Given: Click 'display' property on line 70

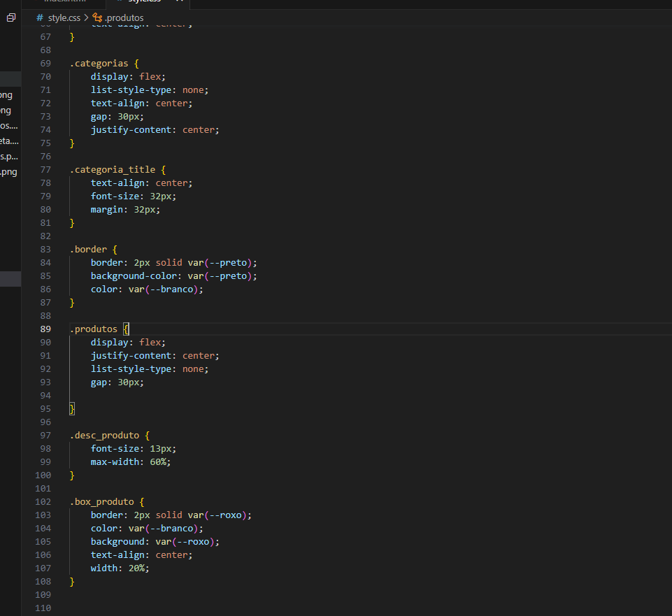Looking at the screenshot, I should pyautogui.click(x=109, y=77).
